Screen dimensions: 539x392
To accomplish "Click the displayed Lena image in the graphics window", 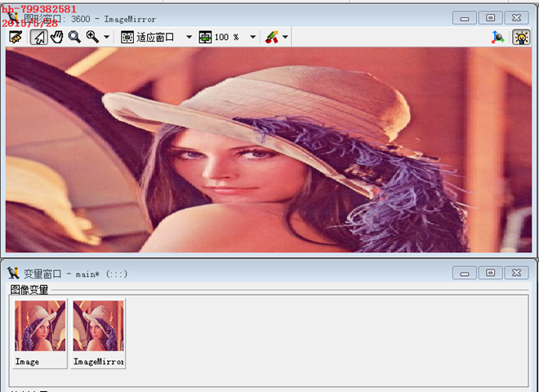I will 269,150.
